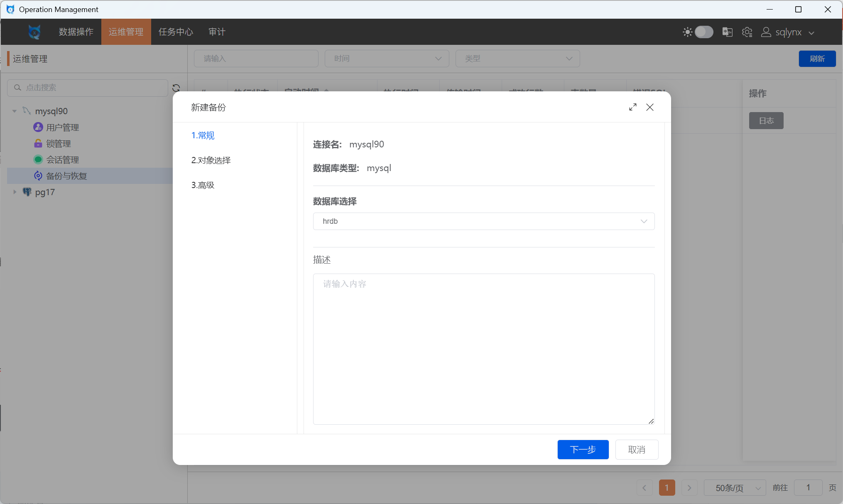
Task: Go to the 3.高级 step
Action: (x=203, y=185)
